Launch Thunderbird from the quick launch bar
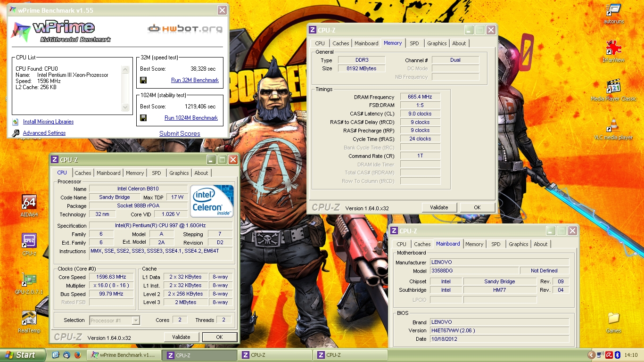Image resolution: width=644 pixels, height=362 pixels. [66, 355]
